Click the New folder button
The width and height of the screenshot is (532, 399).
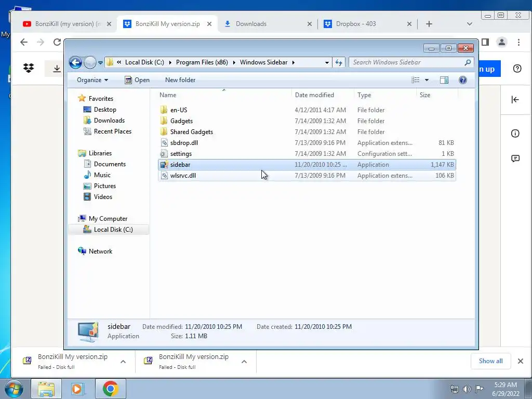click(x=180, y=80)
